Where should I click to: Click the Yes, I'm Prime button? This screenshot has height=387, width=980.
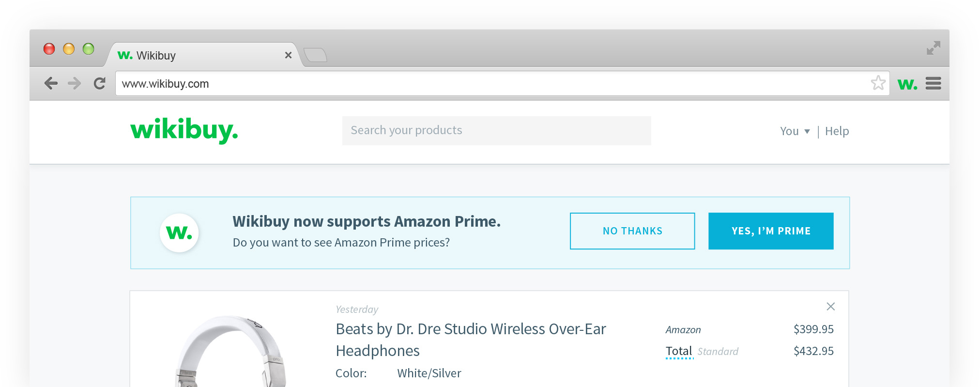pyautogui.click(x=771, y=231)
